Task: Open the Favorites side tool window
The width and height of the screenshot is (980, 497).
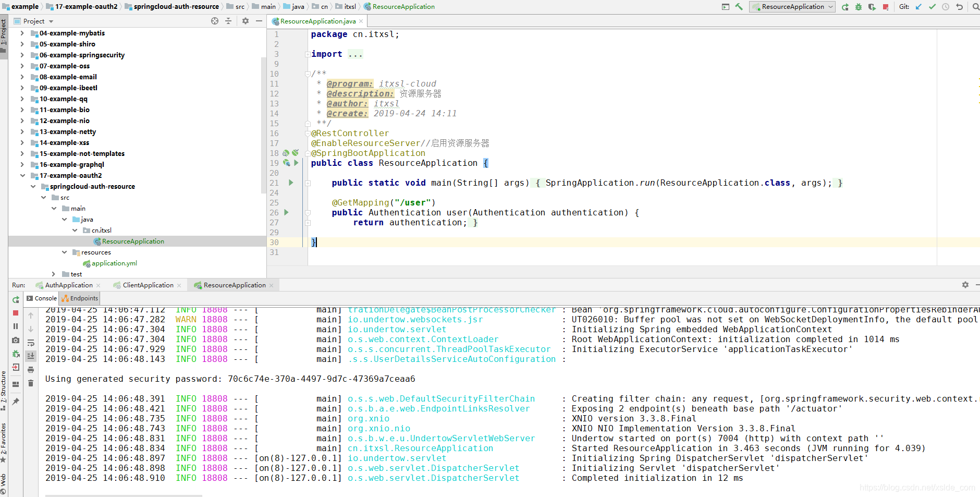Action: 4,443
